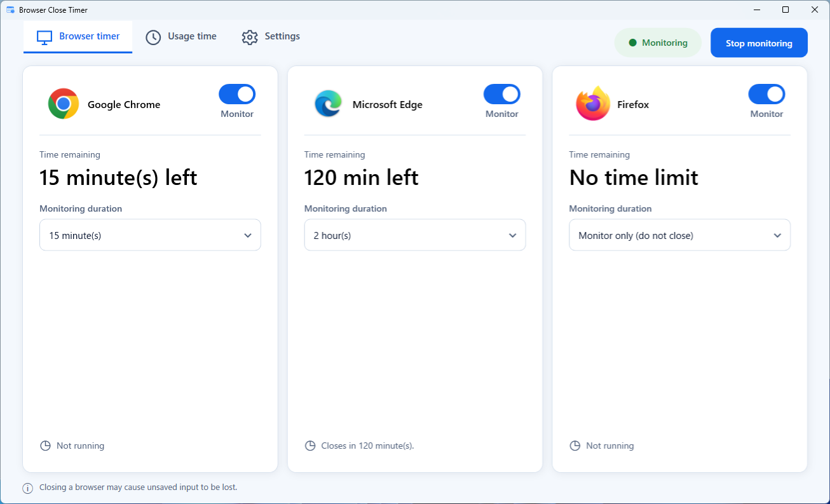Toggle the Firefox Monitor switch

[766, 95]
